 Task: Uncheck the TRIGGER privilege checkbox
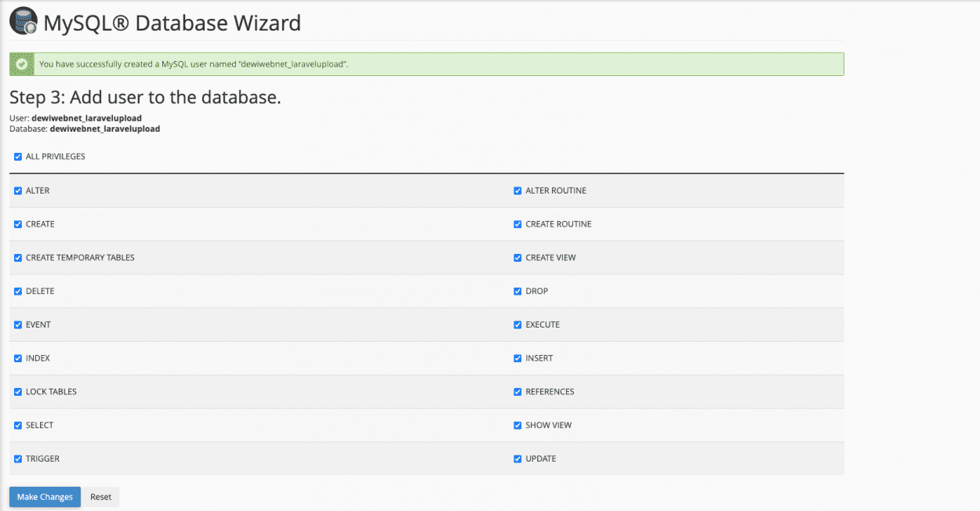18,459
